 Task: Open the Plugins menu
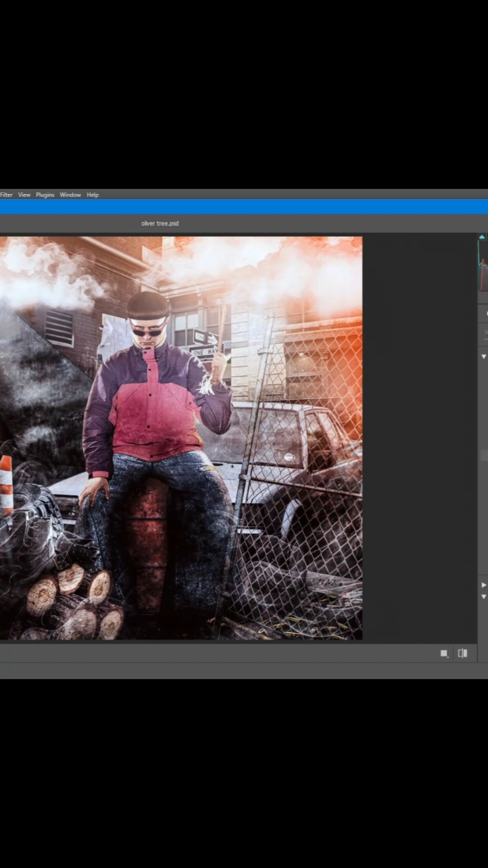pos(45,195)
